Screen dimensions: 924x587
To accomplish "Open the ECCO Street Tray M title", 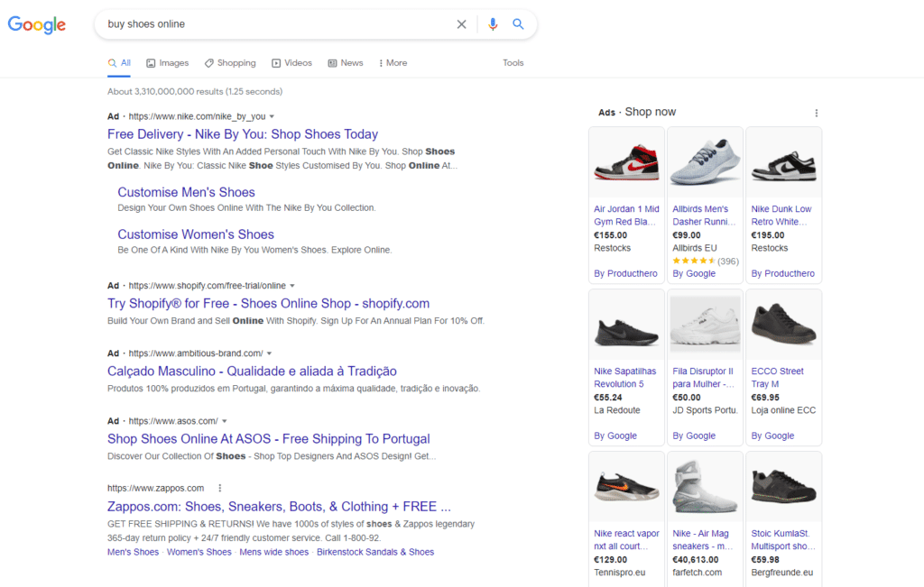I will (777, 378).
